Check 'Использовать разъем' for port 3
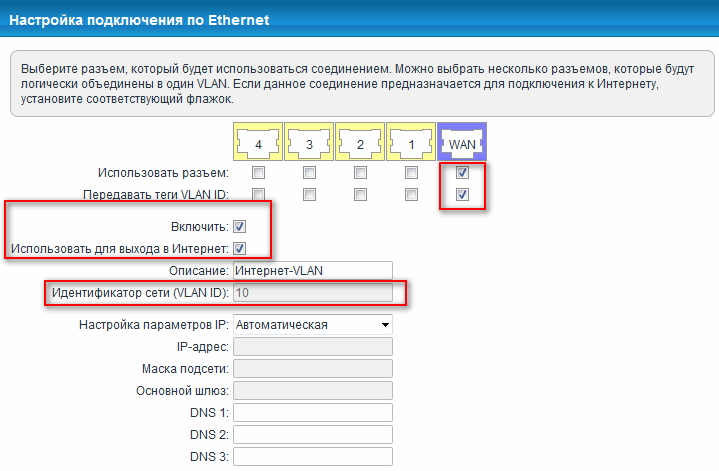The height and width of the screenshot is (471, 719). 309,173
